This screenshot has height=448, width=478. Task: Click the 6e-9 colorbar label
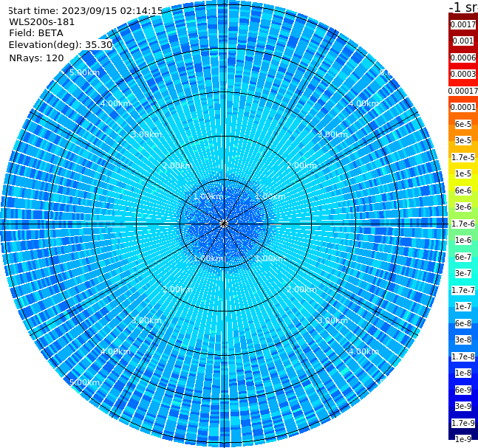463,390
